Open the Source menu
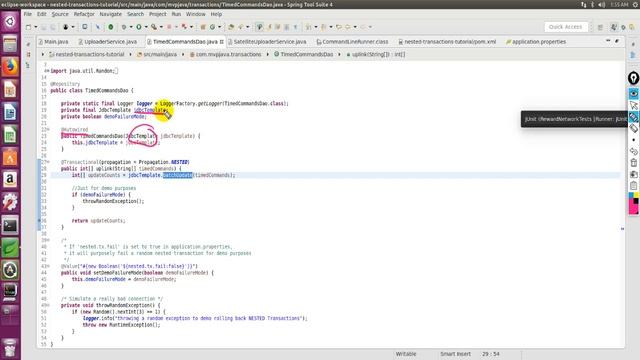Screen dimensions: 640x360 click(60, 14)
